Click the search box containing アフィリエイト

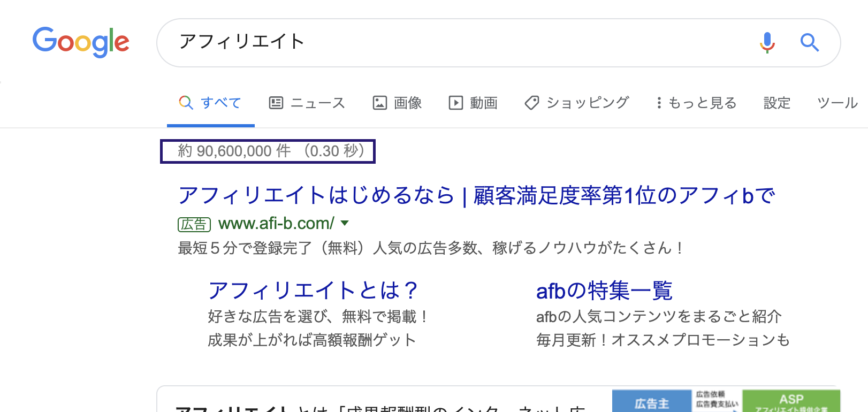tap(498, 43)
